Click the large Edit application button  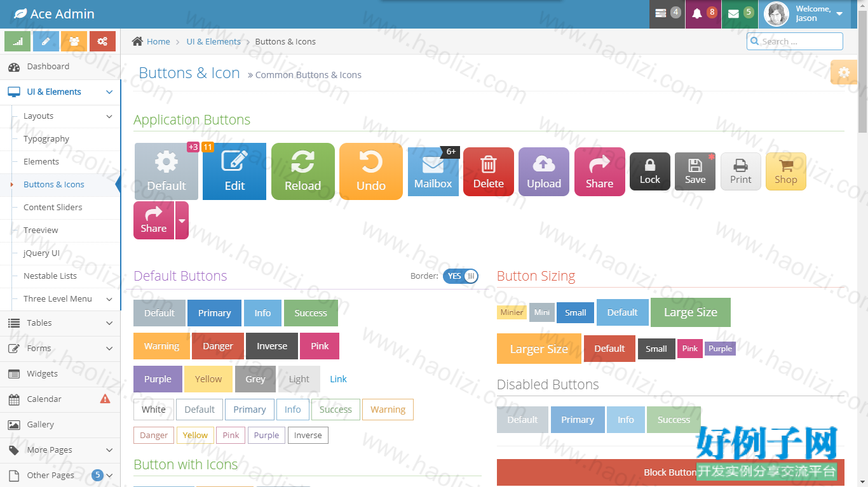click(234, 171)
